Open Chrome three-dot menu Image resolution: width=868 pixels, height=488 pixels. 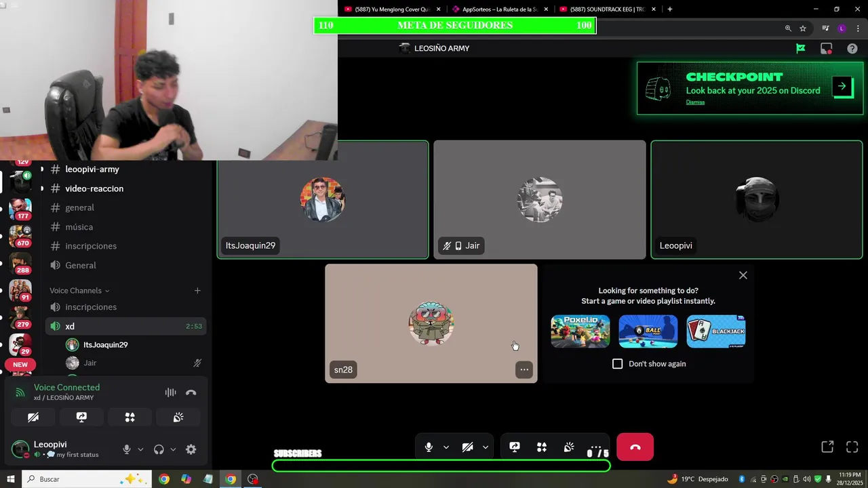click(x=858, y=28)
